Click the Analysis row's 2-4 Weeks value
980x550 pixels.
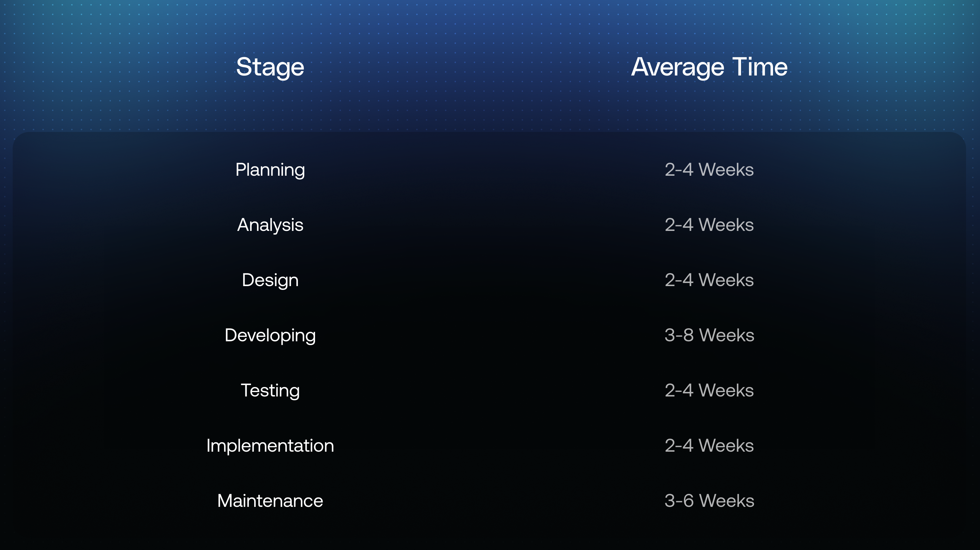[x=709, y=225]
